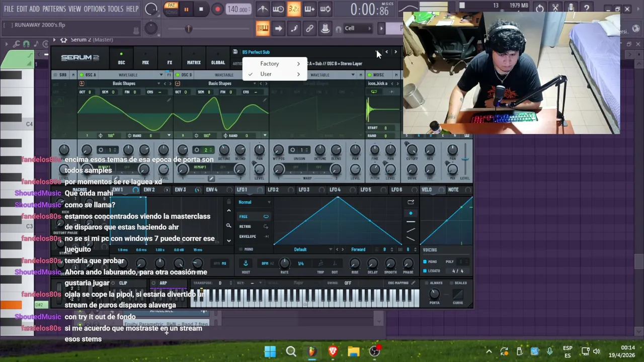The height and width of the screenshot is (362, 644).
Task: Toggle the ARP power button
Action: click(x=154, y=283)
